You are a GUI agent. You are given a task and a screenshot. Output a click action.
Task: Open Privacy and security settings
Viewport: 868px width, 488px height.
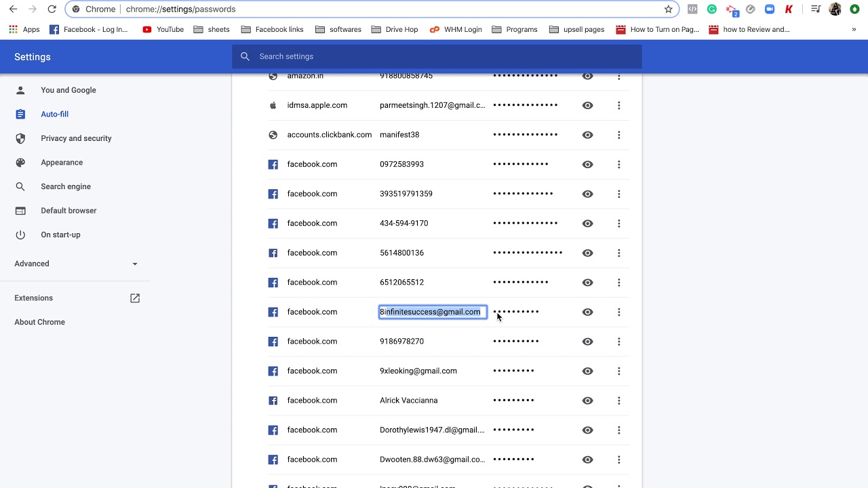[x=76, y=138]
